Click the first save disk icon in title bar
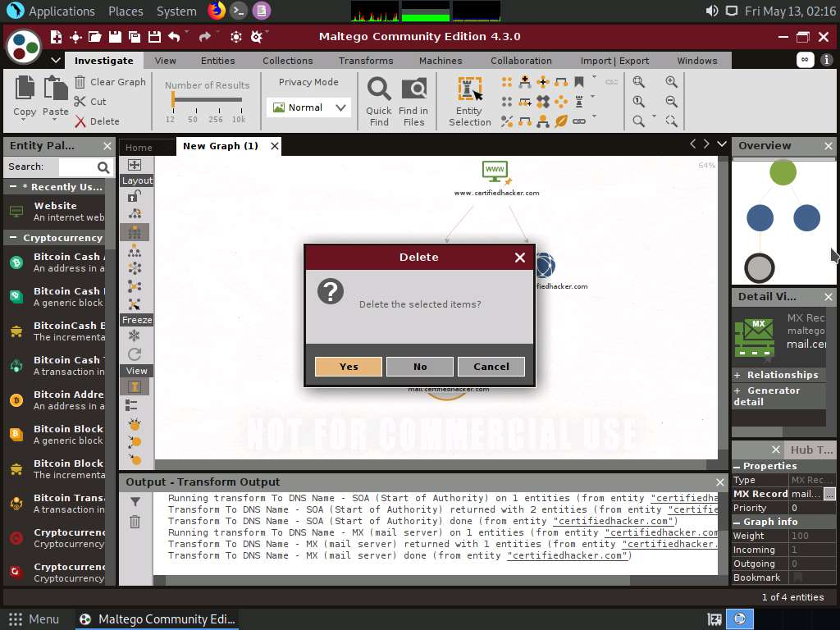 coord(115,36)
